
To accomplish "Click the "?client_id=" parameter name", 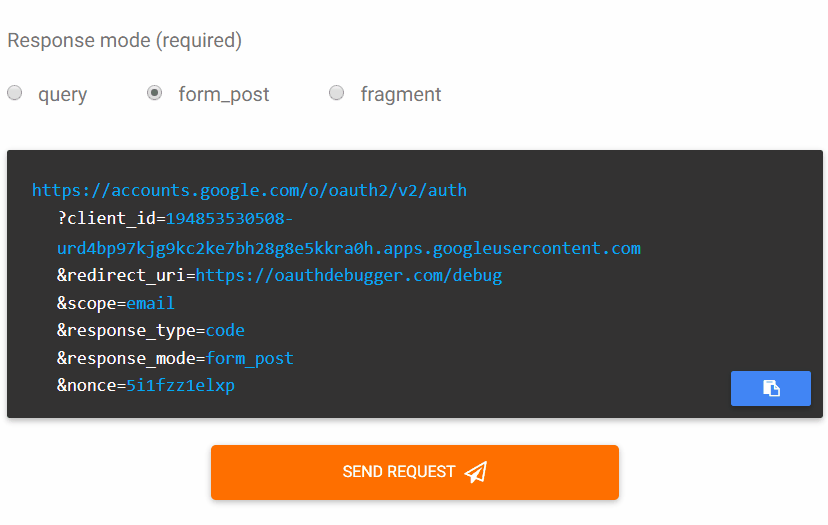I will pos(111,219).
